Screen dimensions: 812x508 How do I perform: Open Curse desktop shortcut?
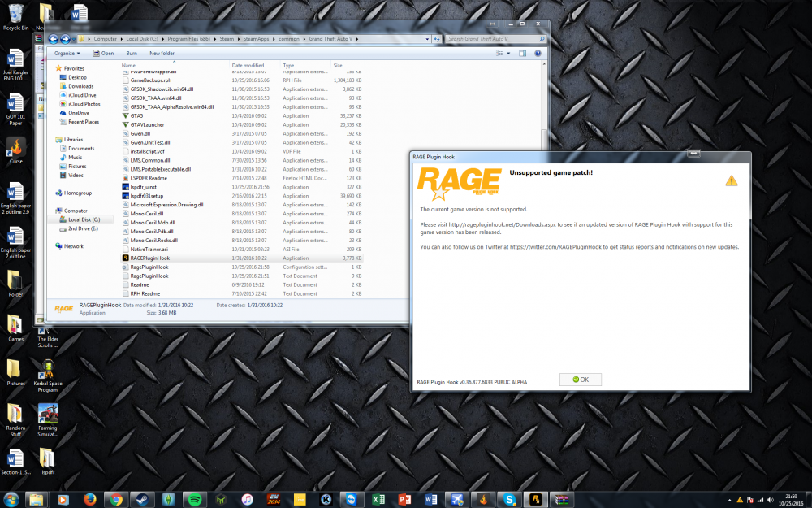(x=15, y=151)
